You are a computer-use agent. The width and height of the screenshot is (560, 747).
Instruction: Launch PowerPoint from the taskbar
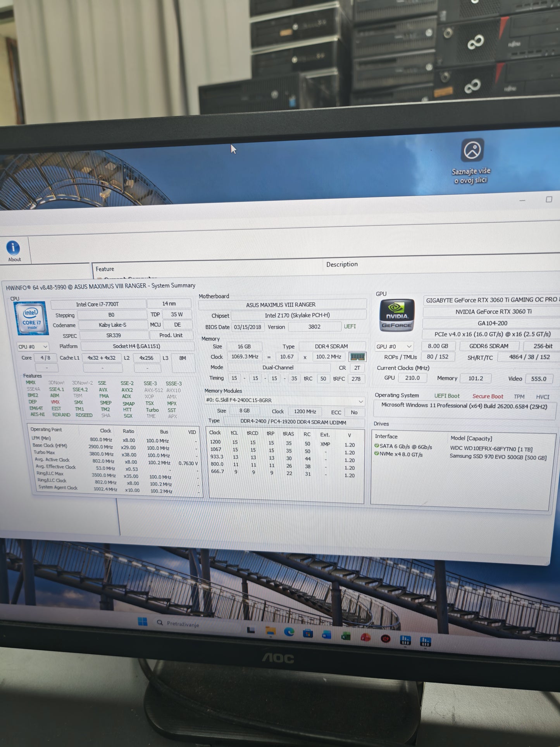coord(365,638)
